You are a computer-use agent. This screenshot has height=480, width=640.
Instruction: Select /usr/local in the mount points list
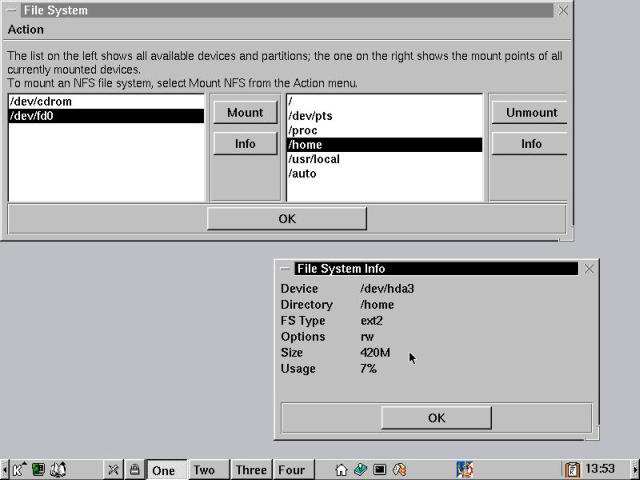point(314,159)
